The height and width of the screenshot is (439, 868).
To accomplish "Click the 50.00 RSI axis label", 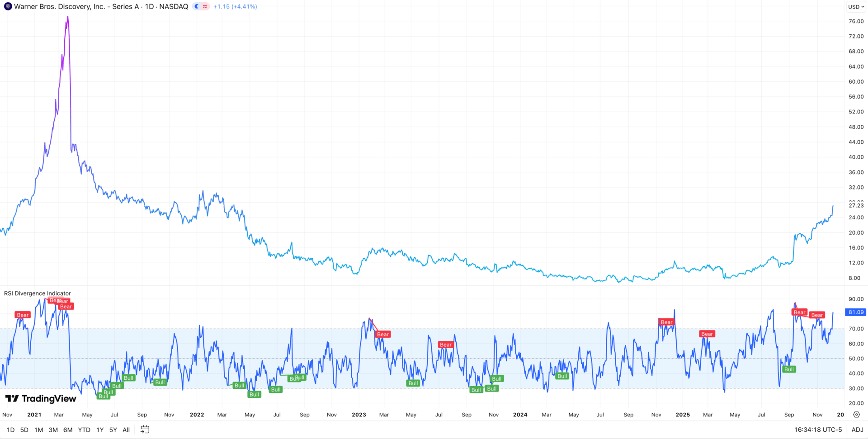I will click(856, 359).
